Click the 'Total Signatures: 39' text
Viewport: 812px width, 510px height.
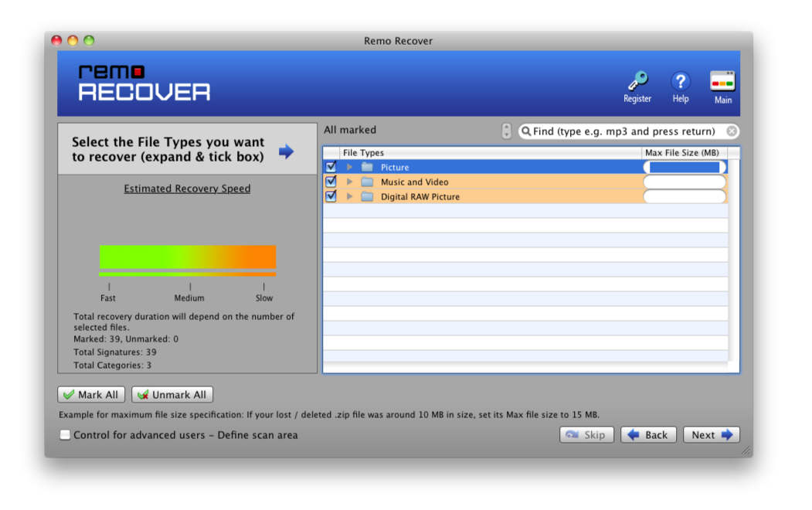(x=115, y=352)
